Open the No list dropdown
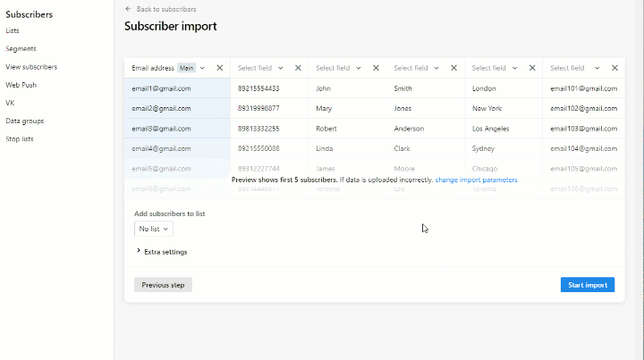Image resolution: width=644 pixels, height=360 pixels. tap(154, 229)
